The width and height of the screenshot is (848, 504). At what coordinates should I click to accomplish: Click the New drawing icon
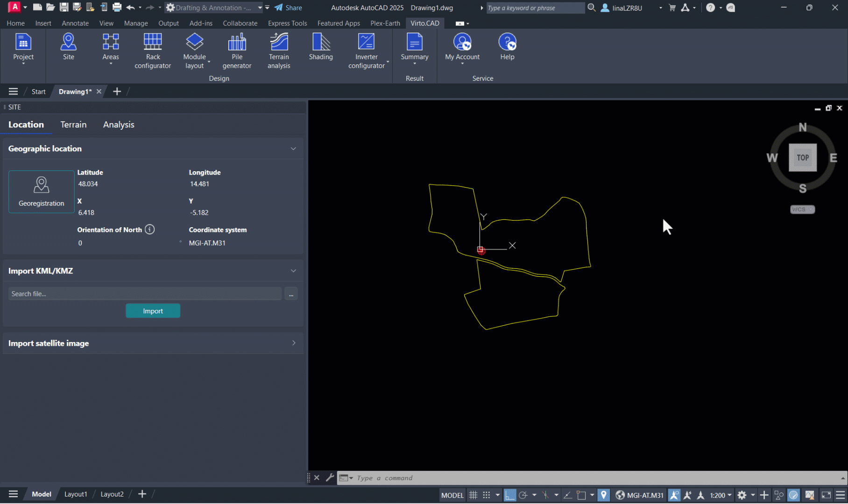click(37, 7)
